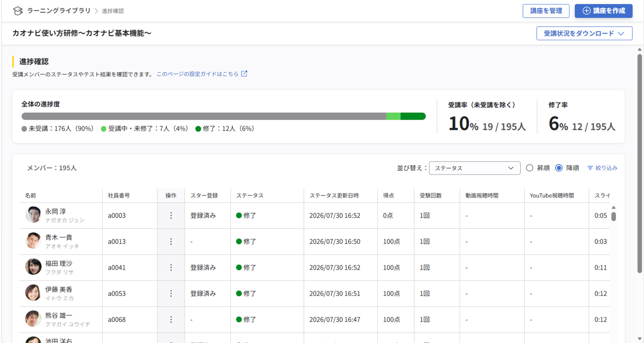Open the このページの設定ガイドはこちら link
Screen dimensions: 644x343
pyautogui.click(x=198, y=74)
